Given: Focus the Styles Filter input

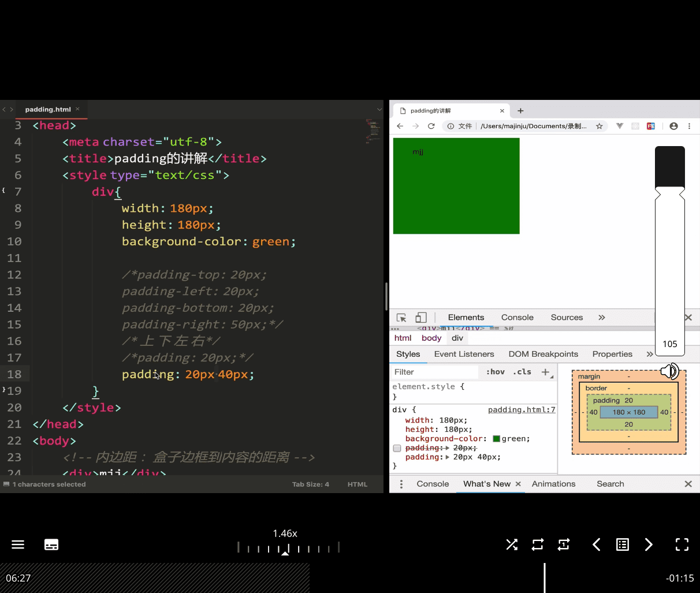Looking at the screenshot, I should tap(435, 372).
